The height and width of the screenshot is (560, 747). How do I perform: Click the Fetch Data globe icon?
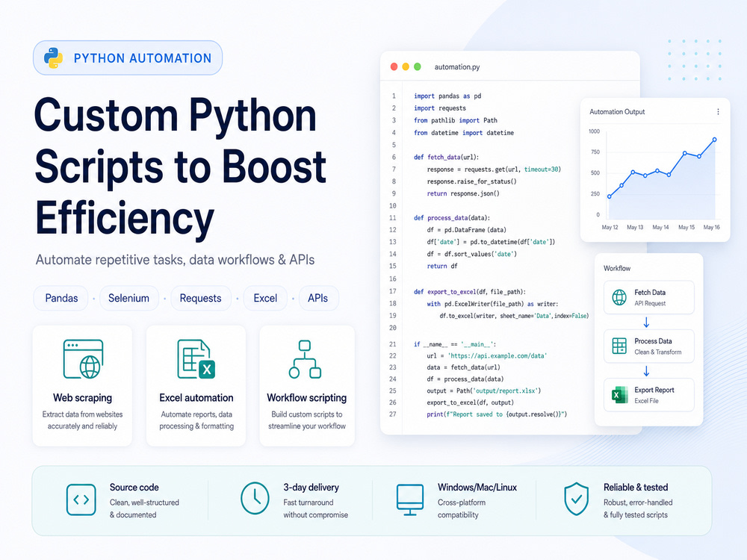(619, 297)
